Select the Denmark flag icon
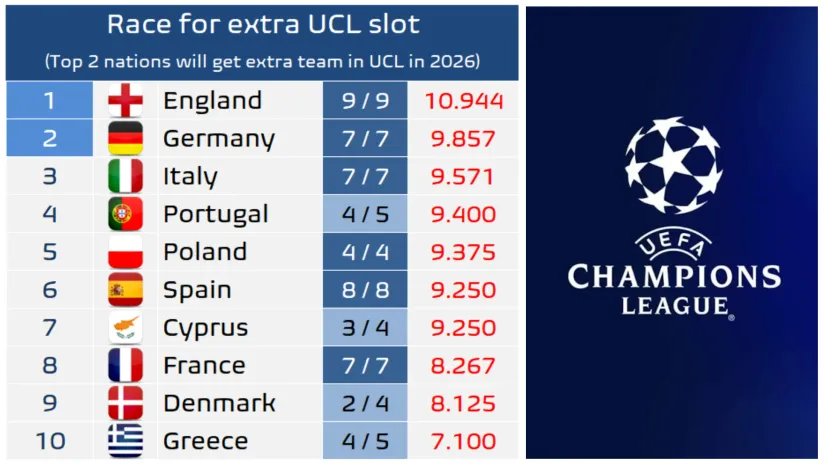 tap(126, 403)
